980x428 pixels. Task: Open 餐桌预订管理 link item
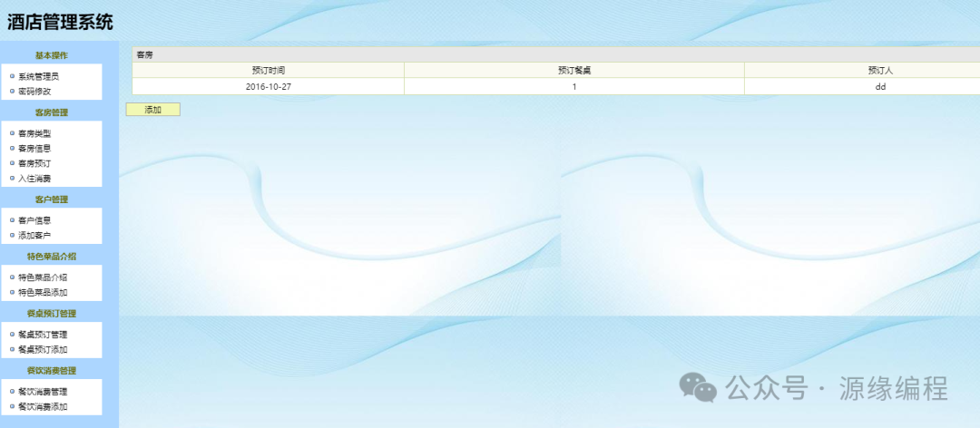[43, 335]
